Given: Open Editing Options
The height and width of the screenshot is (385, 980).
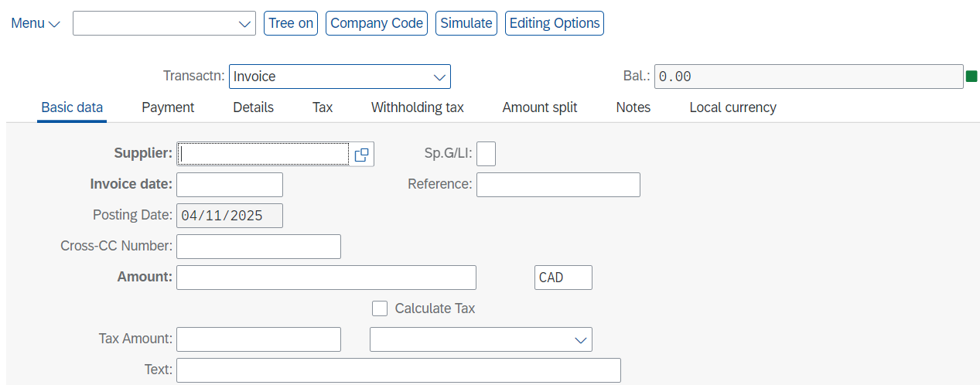Looking at the screenshot, I should (x=555, y=23).
